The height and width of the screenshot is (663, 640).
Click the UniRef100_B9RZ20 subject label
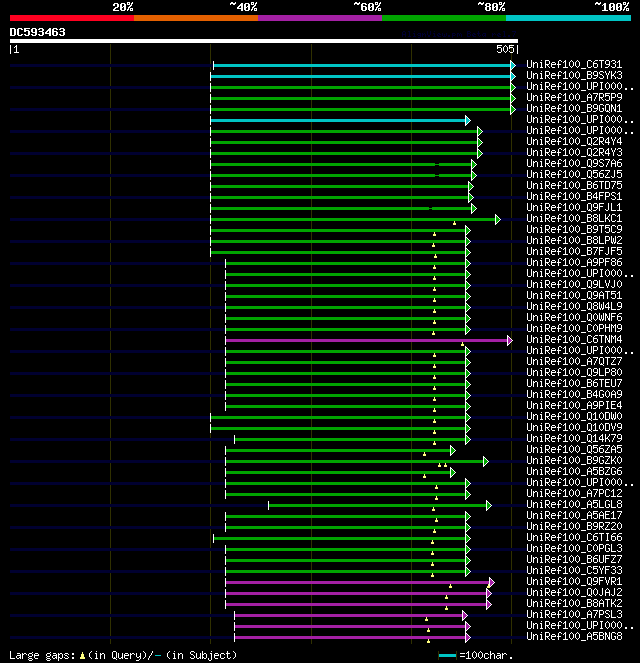tap(574, 526)
